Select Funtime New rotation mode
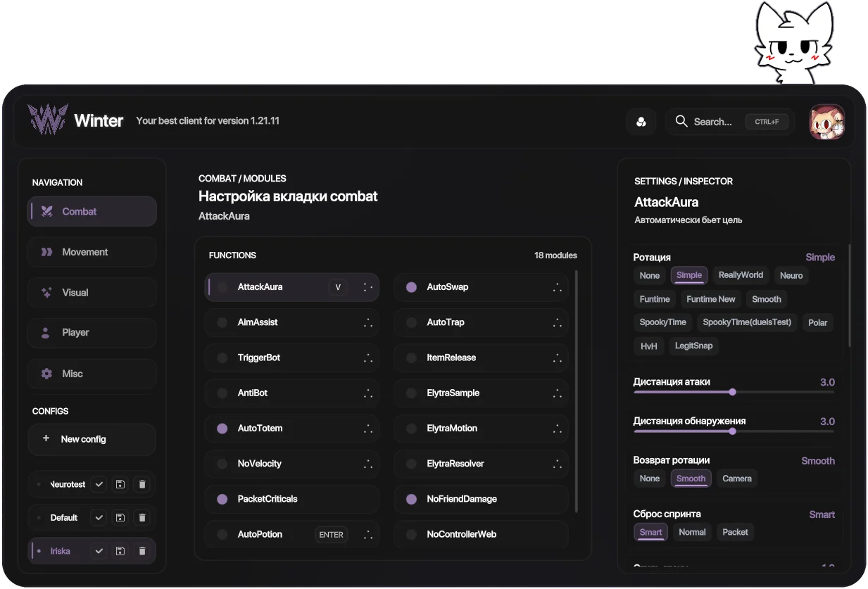The width and height of the screenshot is (868, 589). tap(711, 299)
